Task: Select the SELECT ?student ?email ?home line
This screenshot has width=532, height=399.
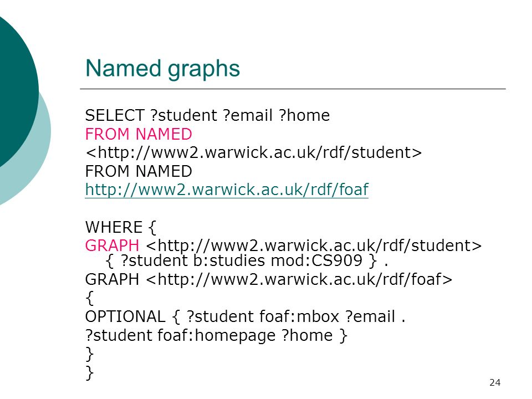Action: click(207, 115)
